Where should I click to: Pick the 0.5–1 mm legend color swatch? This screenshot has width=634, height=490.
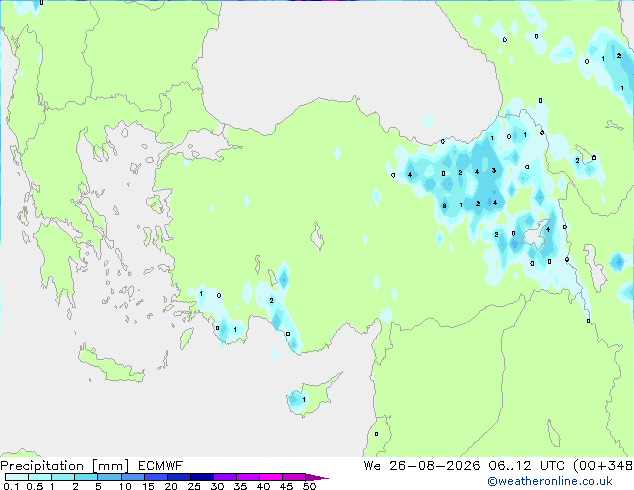(40, 477)
